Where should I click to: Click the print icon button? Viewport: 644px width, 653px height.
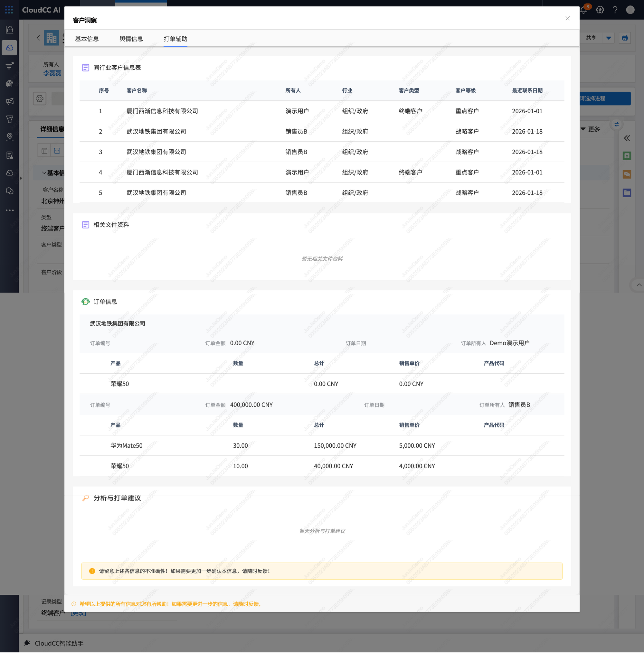point(624,38)
